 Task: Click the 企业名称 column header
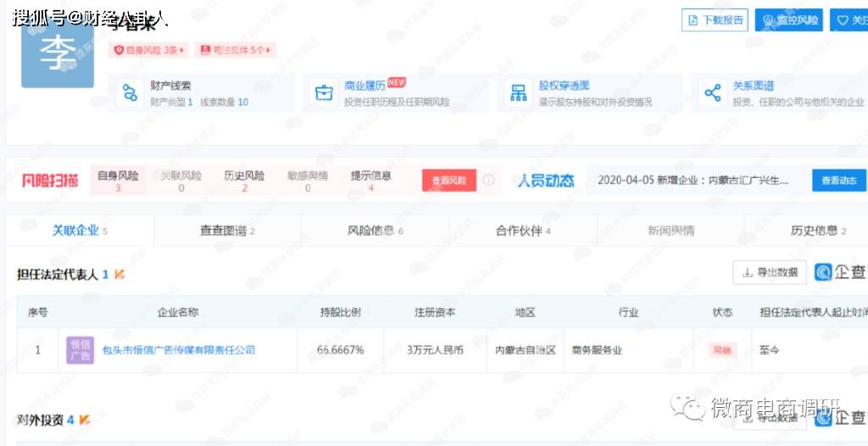pos(178,312)
